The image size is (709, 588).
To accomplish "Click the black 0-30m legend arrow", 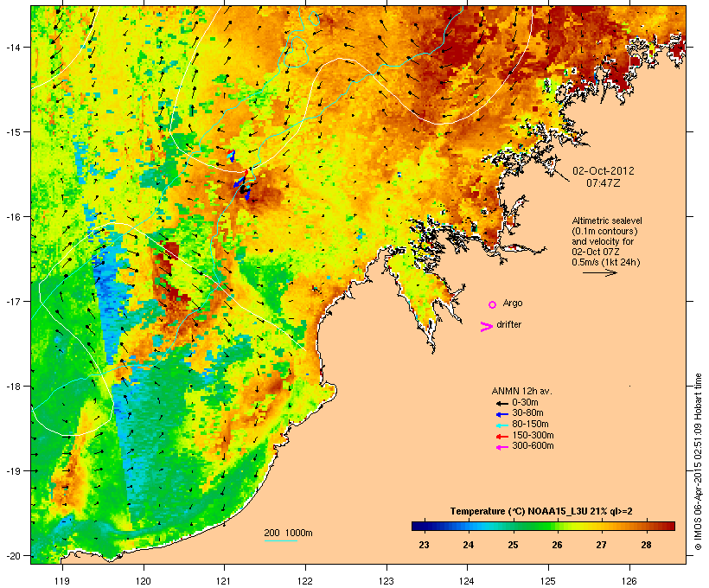I will [501, 403].
